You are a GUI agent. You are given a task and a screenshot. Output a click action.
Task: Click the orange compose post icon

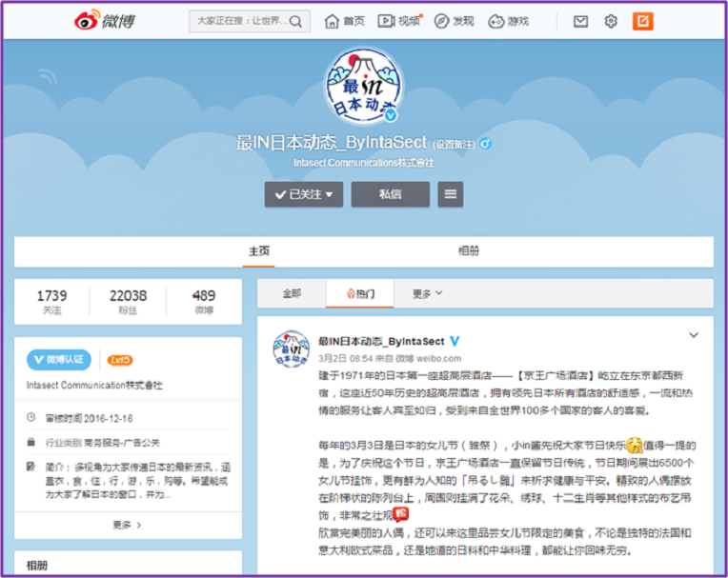[643, 21]
